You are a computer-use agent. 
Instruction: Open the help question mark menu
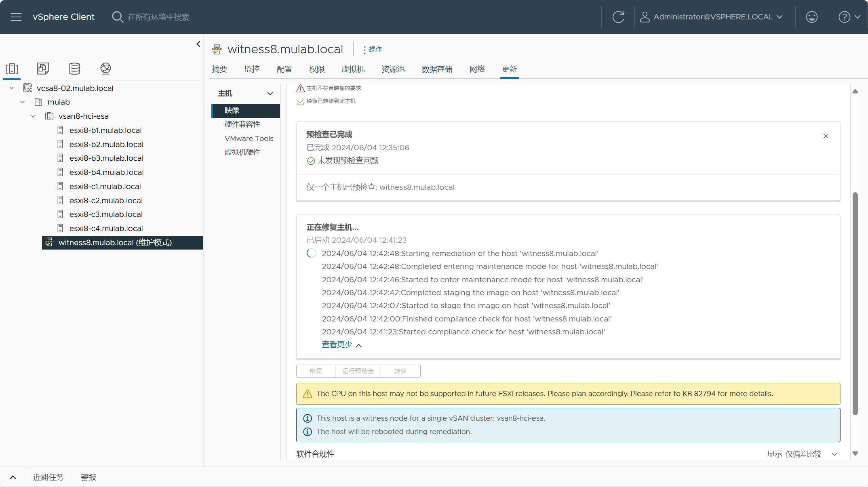pyautogui.click(x=849, y=17)
